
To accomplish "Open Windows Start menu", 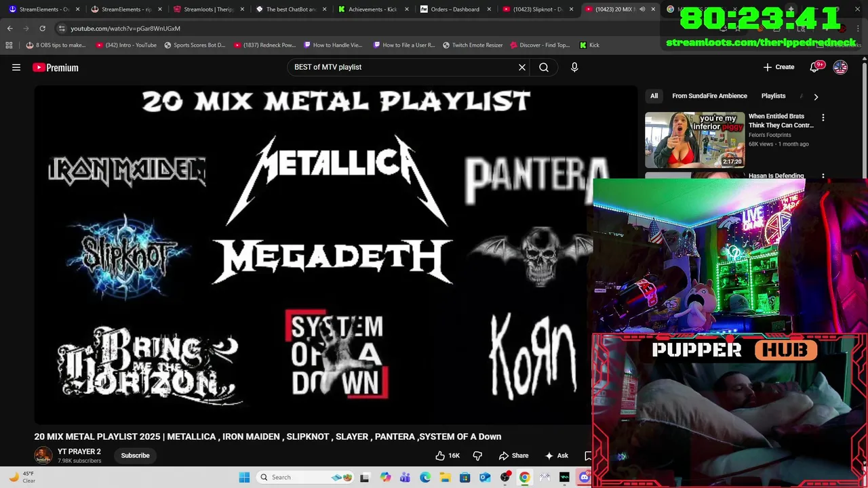I will coord(244,477).
